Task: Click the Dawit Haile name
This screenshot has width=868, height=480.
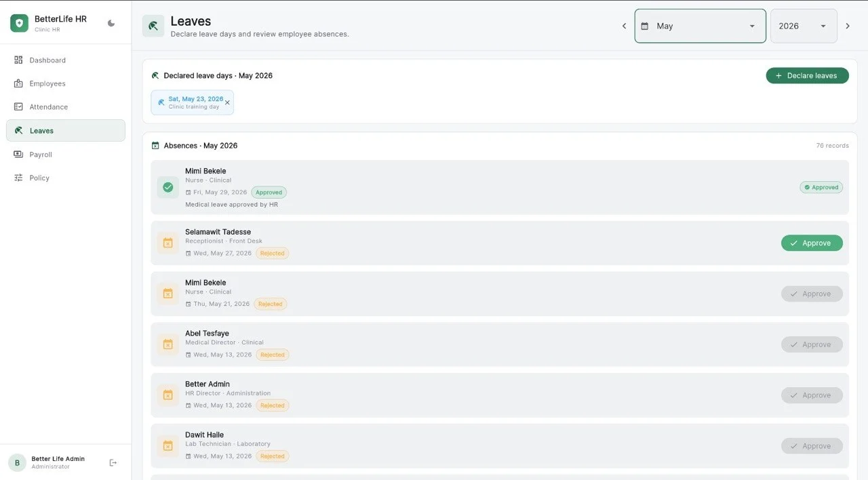Action: click(x=204, y=435)
